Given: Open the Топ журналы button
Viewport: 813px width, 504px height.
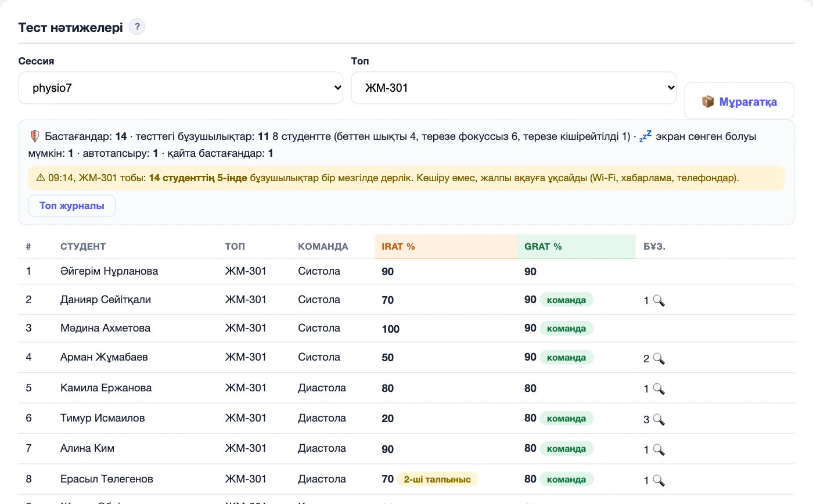Looking at the screenshot, I should (x=72, y=206).
